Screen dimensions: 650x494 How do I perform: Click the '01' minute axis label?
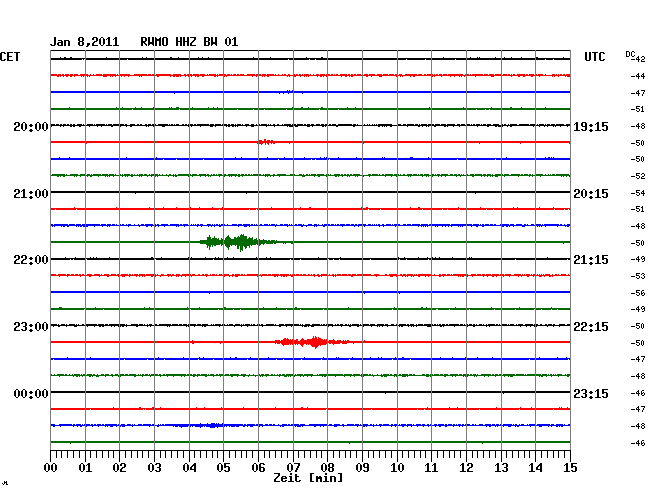click(85, 467)
